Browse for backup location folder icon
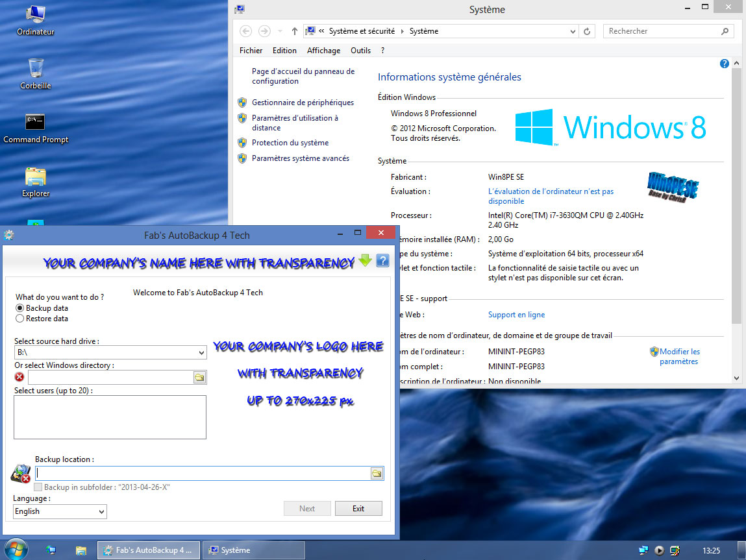 (x=377, y=474)
